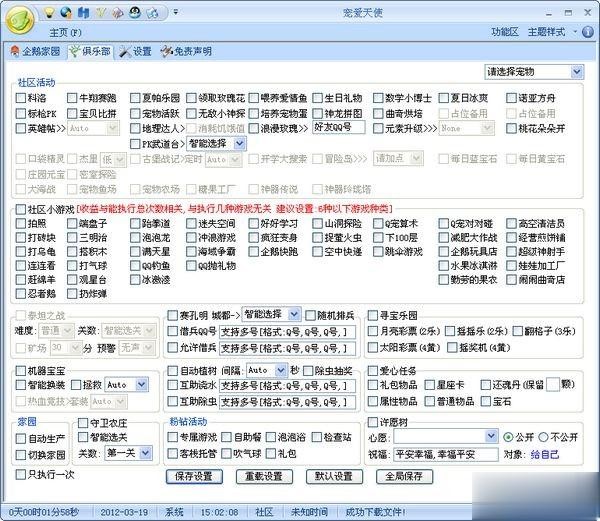The width and height of the screenshot is (600, 521).
Task: Click the QQ penguin icon in quick toolbar
Action: tap(133, 12)
